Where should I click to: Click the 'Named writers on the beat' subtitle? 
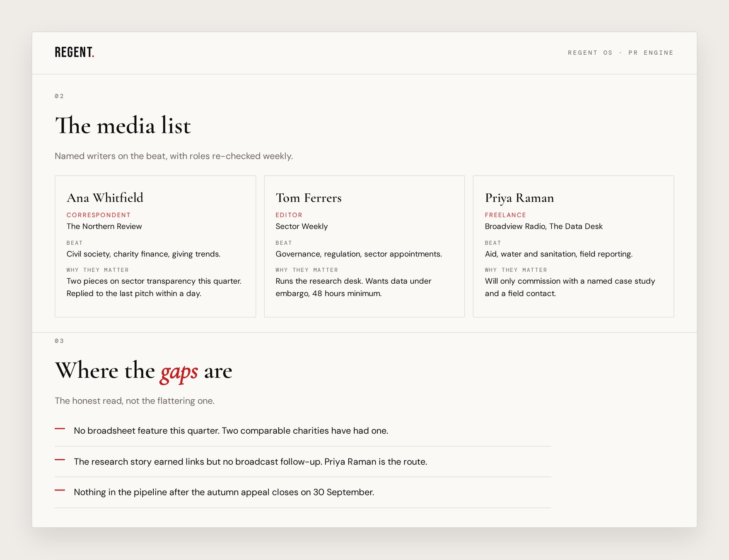click(x=174, y=156)
